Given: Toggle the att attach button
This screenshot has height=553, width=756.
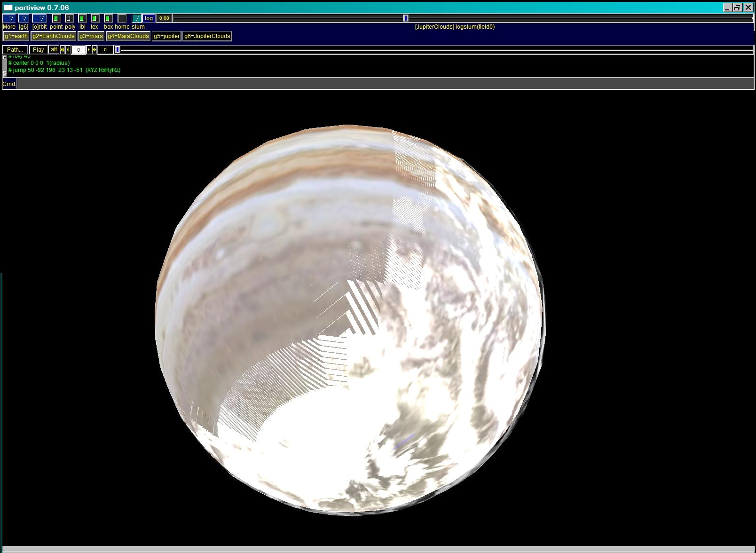Looking at the screenshot, I should click(54, 49).
